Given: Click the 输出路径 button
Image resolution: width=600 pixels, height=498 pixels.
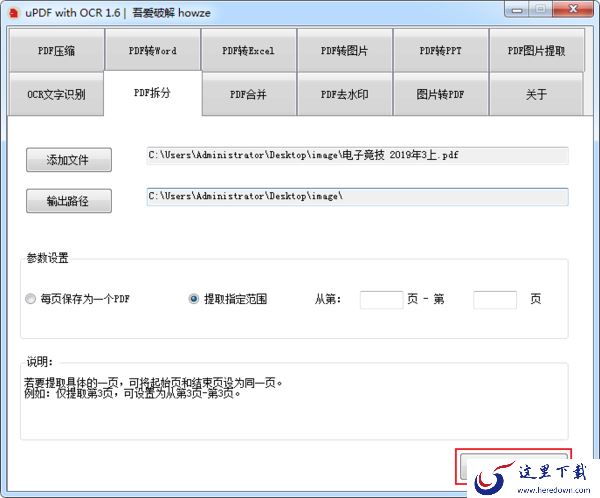Looking at the screenshot, I should pyautogui.click(x=69, y=201).
